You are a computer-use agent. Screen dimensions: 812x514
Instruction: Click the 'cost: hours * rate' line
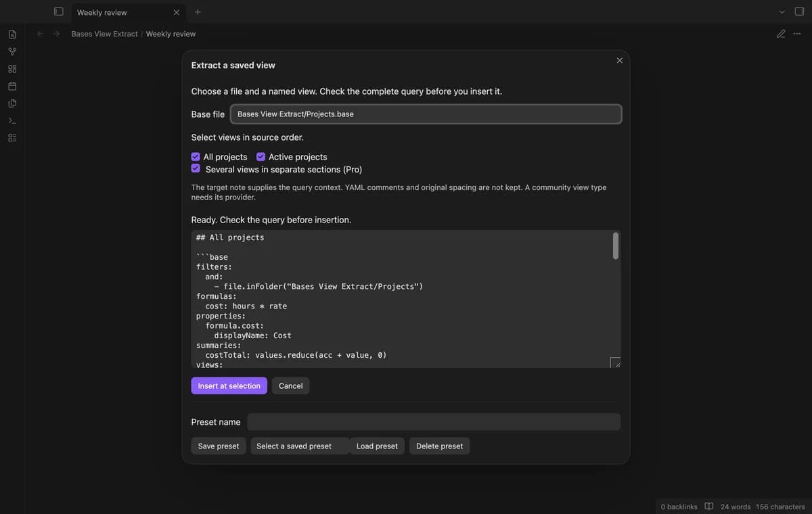246,306
